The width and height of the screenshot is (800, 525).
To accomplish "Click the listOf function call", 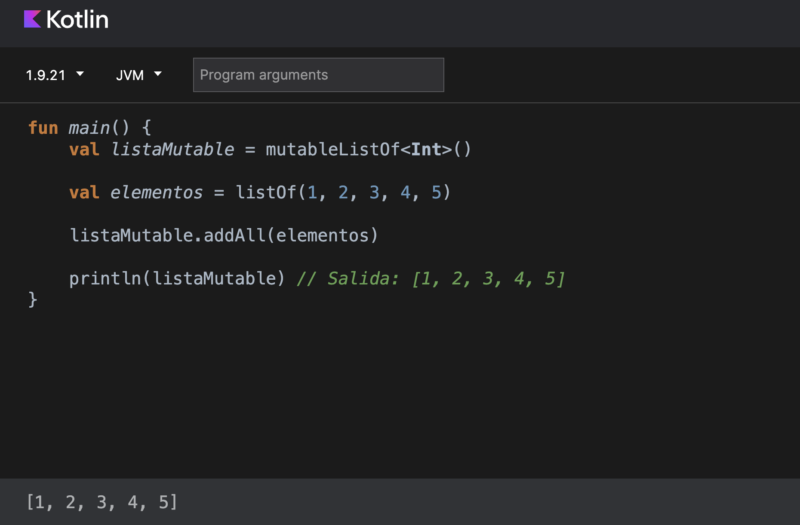I will click(265, 193).
